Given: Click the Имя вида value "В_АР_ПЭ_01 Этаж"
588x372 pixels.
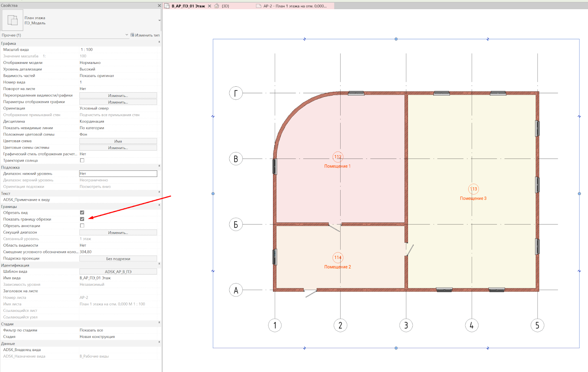Looking at the screenshot, I should 95,278.
